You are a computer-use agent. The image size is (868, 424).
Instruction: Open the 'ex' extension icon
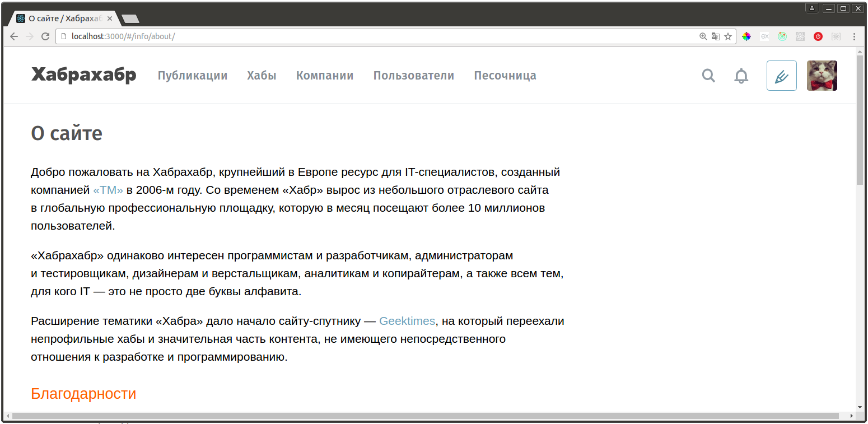[764, 36]
